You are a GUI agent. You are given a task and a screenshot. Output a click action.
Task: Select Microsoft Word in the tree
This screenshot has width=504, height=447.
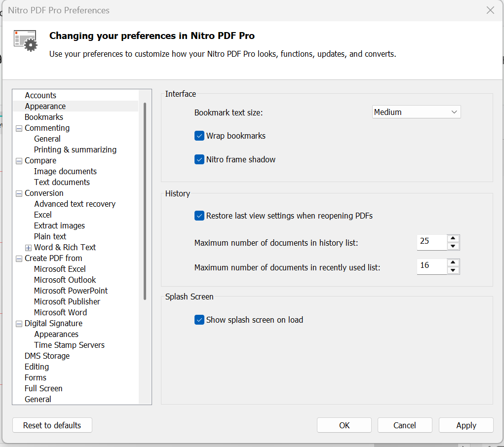(x=60, y=313)
